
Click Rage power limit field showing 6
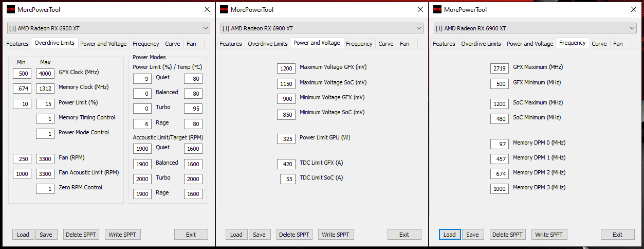[x=142, y=124]
